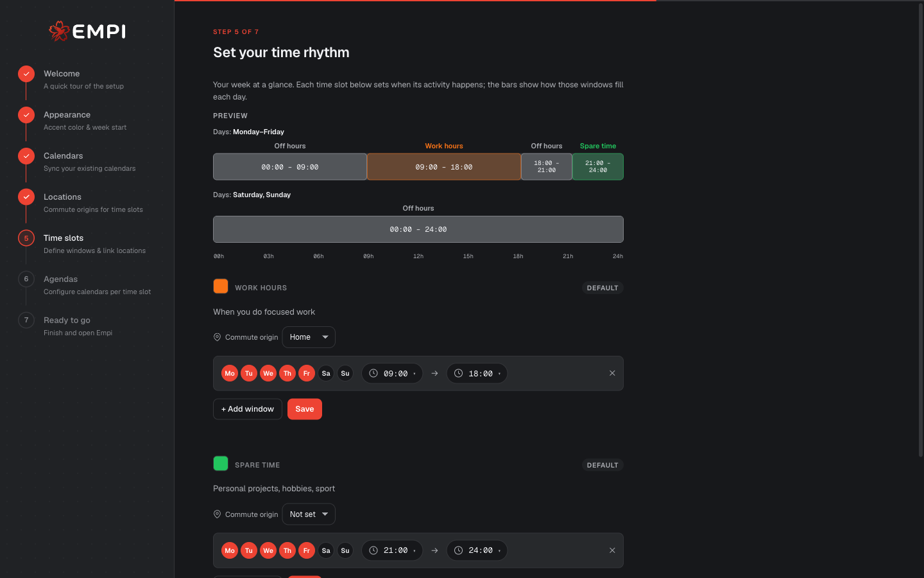Toggle Monday in the Work Hours window
Screen dimensions: 924x578
230,373
